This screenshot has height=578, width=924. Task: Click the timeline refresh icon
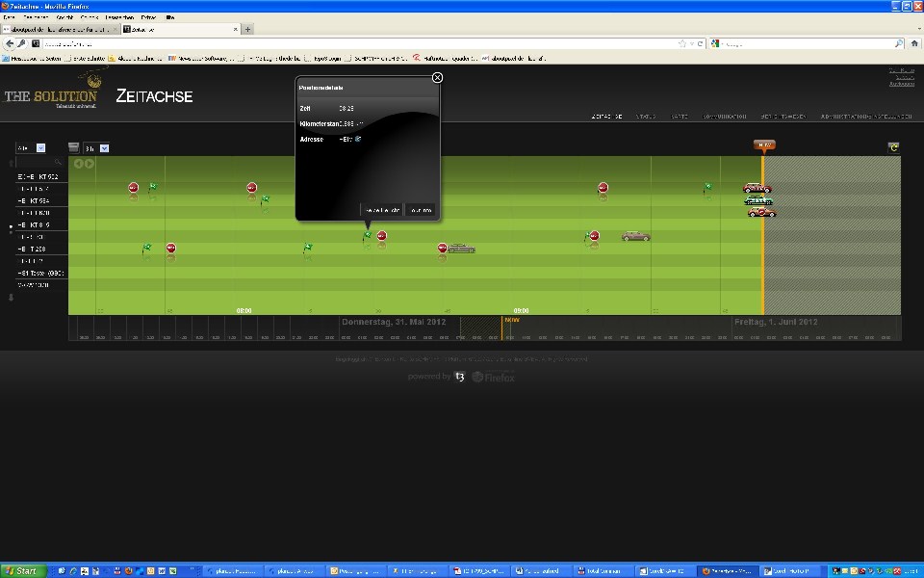pos(893,147)
